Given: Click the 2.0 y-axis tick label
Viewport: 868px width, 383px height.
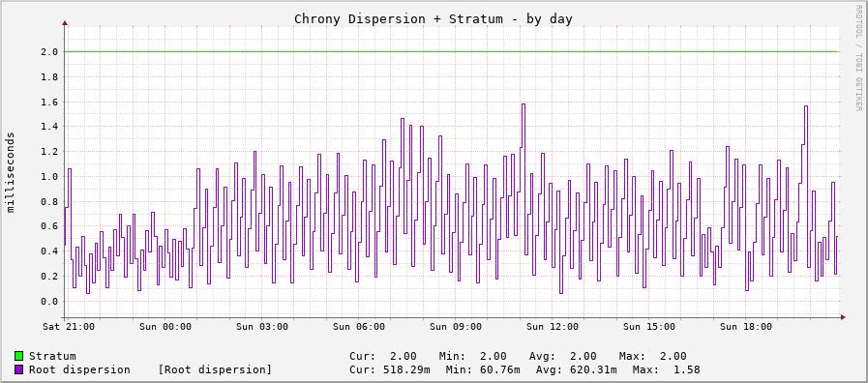Looking at the screenshot, I should 50,52.
